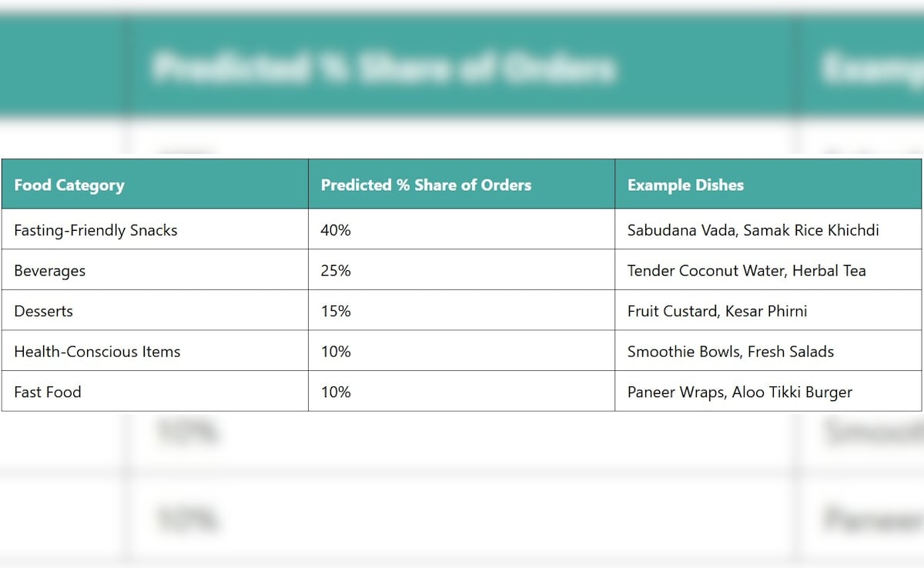Click the 10% value for Health-Conscious Items
This screenshot has height=568, width=924.
pyautogui.click(x=336, y=352)
